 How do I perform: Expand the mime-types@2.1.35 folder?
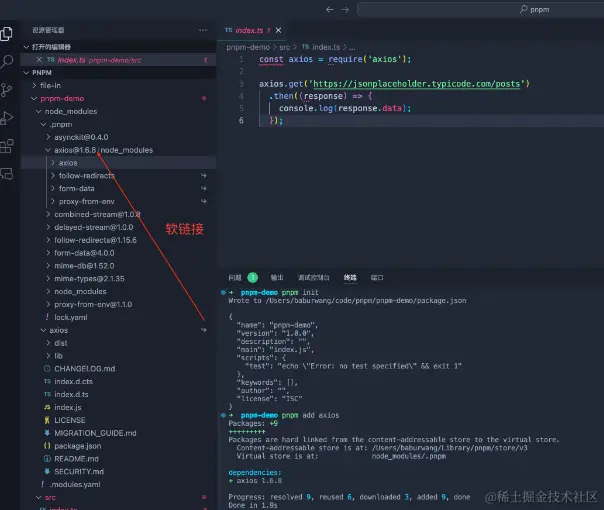(x=118, y=278)
